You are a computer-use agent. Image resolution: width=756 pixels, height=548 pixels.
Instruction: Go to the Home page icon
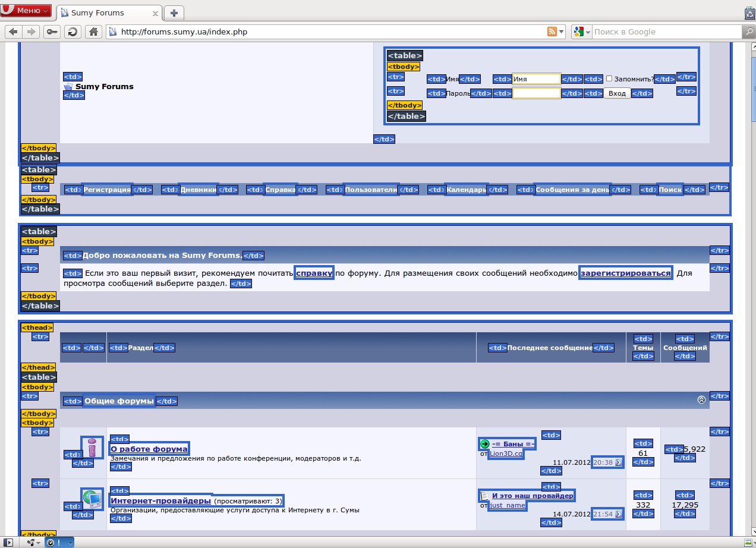(92, 32)
